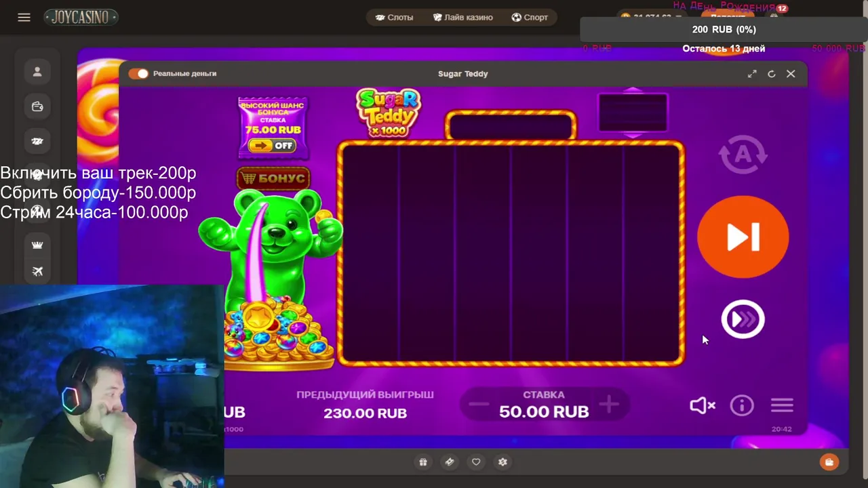868x488 pixels.
Task: Enable autoplay with the circular A icon
Action: 743,154
